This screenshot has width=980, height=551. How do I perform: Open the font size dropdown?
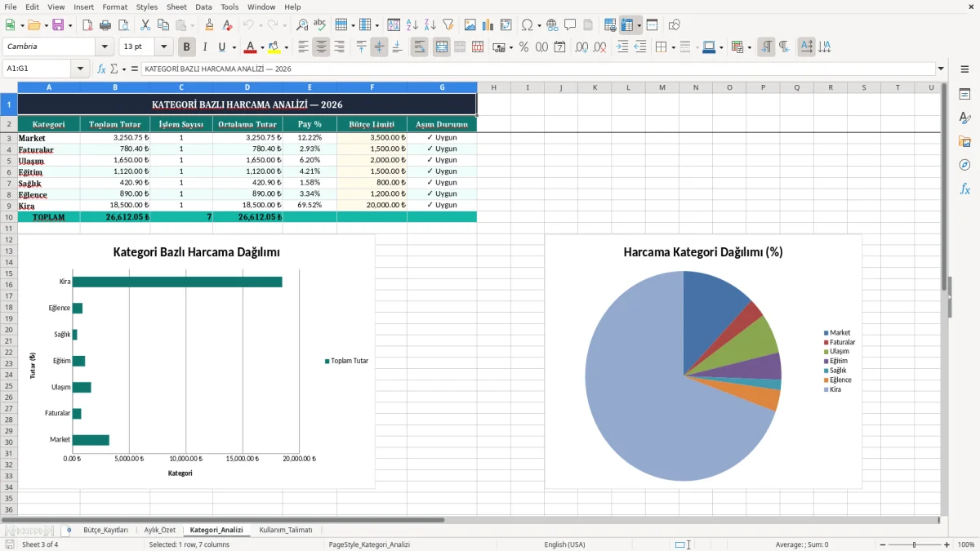(x=164, y=47)
